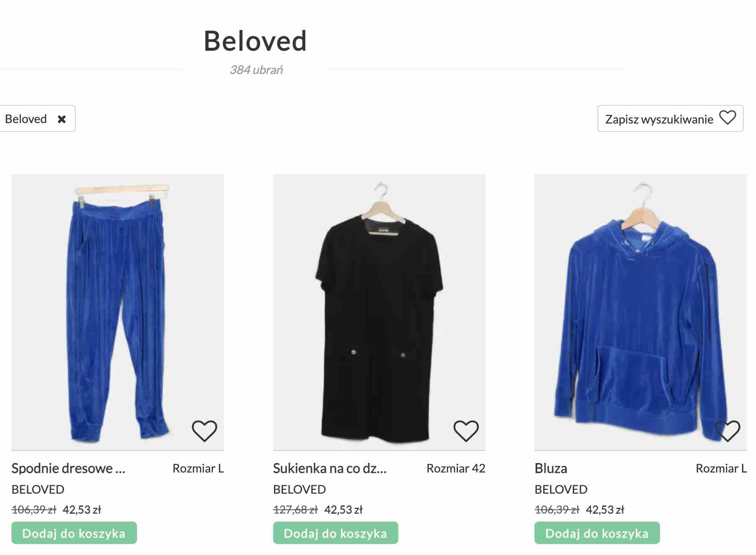Click BELOVED brand under the sweatpants

coord(38,489)
